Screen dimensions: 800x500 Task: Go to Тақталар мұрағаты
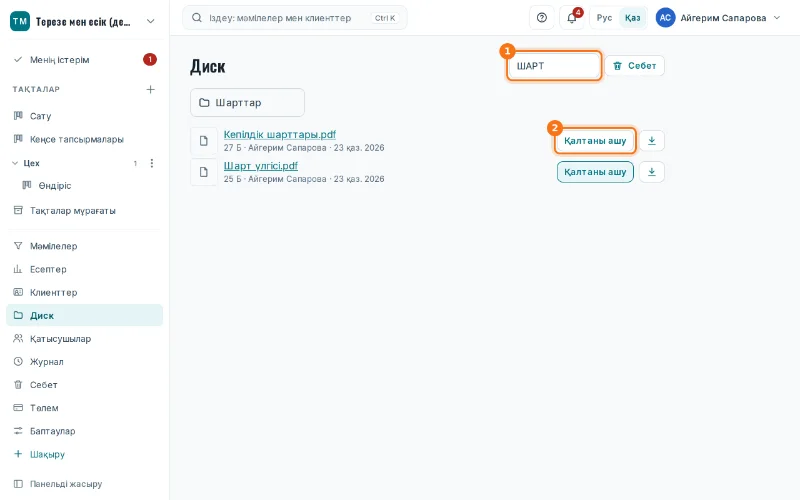tap(84, 211)
